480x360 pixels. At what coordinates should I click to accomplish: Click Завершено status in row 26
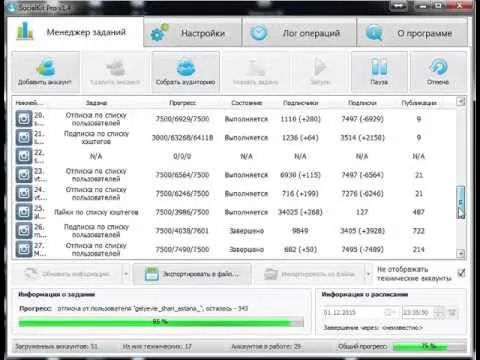click(247, 231)
